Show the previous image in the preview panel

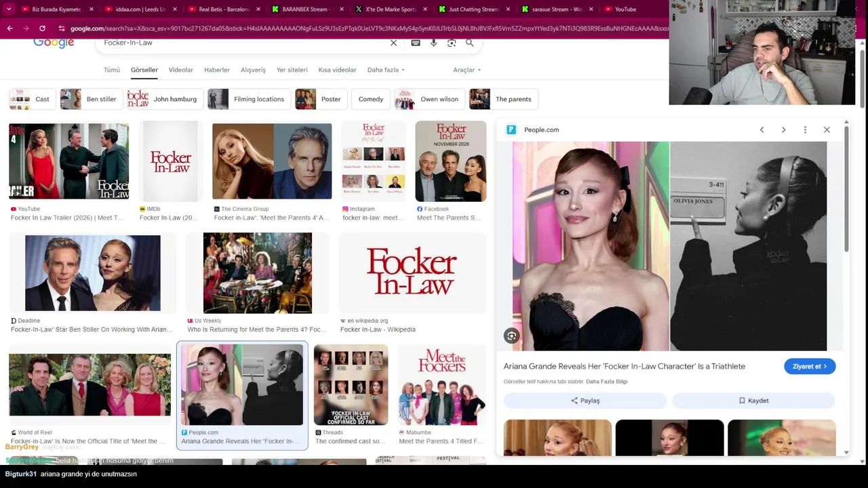point(762,129)
